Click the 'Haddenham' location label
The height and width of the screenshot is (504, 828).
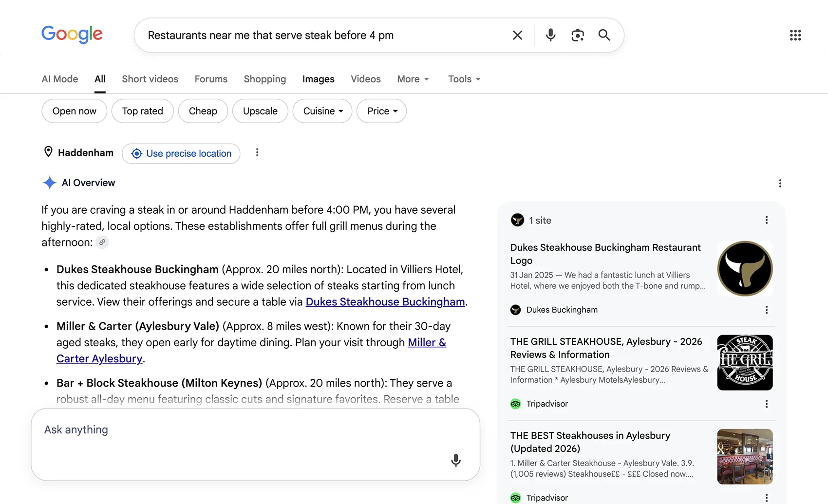pos(86,153)
